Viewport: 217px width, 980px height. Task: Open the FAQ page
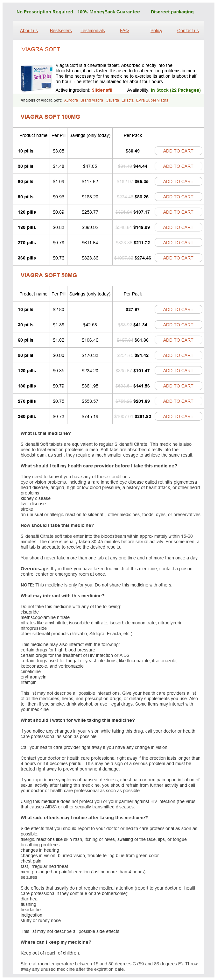coord(124,31)
